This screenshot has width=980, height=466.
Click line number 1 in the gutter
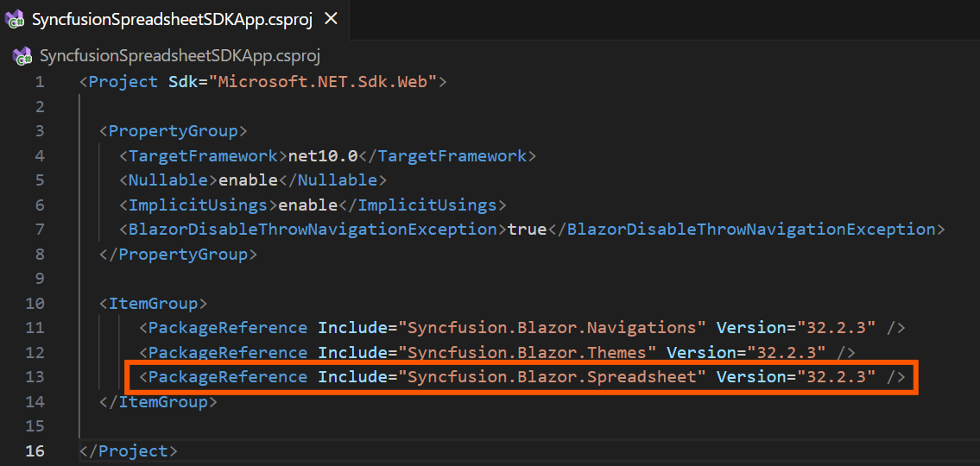coord(40,82)
